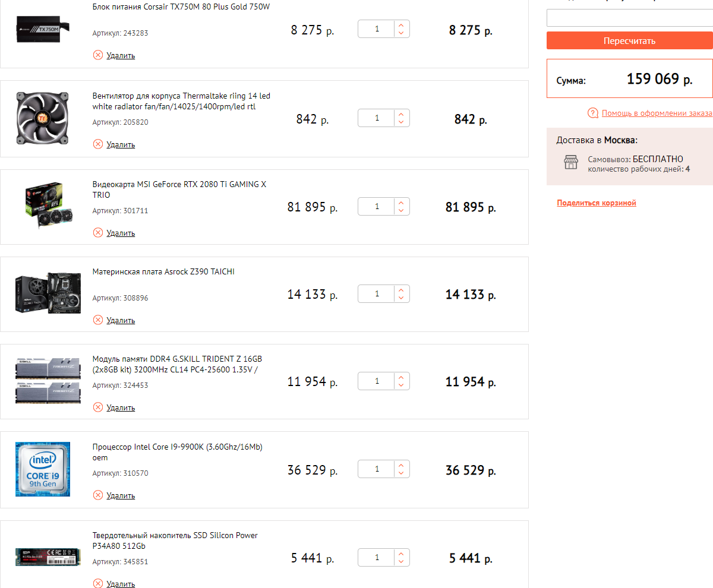Click delete icon for G.SKILL Trident Z memory
Screen dimensions: 713x588
coord(98,407)
